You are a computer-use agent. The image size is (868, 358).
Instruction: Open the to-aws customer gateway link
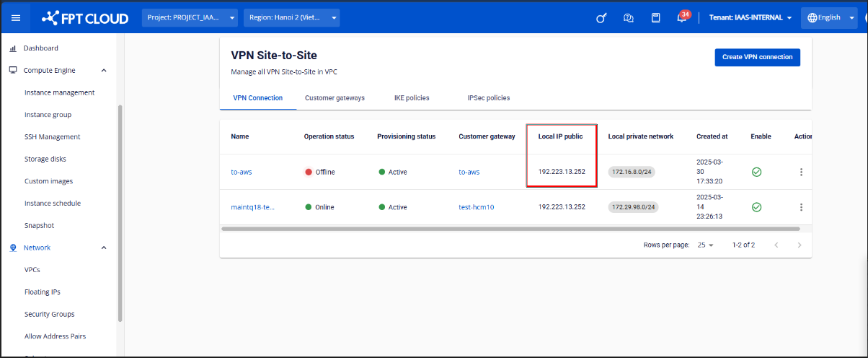click(x=469, y=172)
